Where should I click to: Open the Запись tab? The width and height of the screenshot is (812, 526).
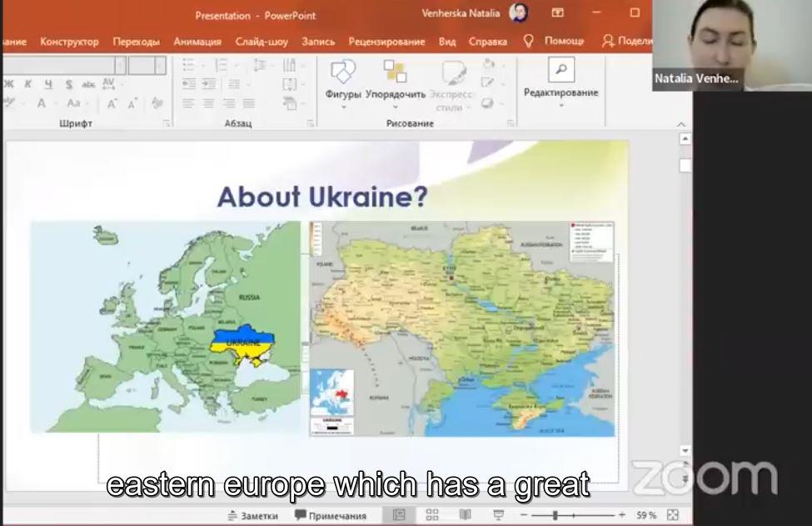tap(318, 42)
